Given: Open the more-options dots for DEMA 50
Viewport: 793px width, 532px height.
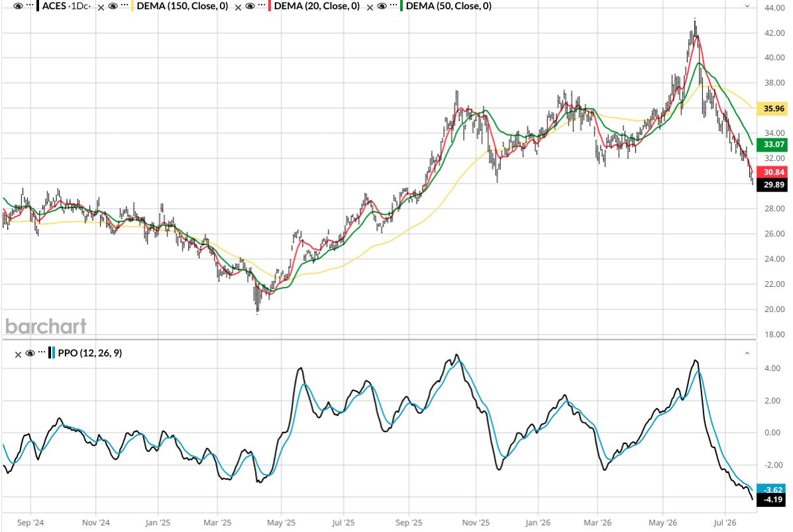Looking at the screenshot, I should (394, 5).
